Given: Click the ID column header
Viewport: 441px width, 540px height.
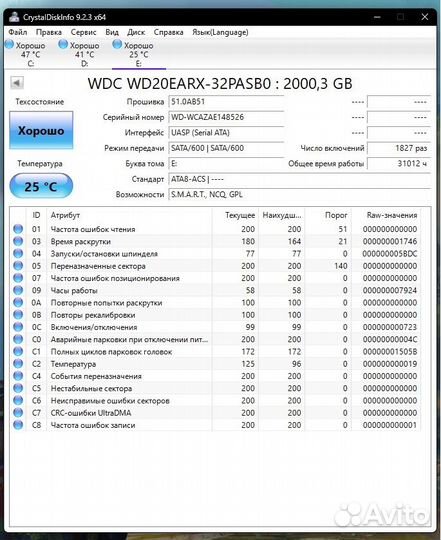Looking at the screenshot, I should [x=36, y=215].
